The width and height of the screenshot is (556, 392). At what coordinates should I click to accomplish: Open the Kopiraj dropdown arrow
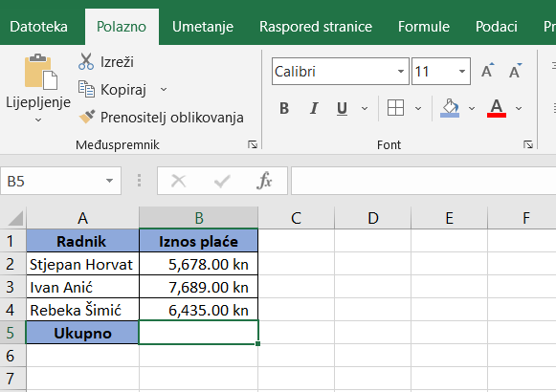click(164, 89)
